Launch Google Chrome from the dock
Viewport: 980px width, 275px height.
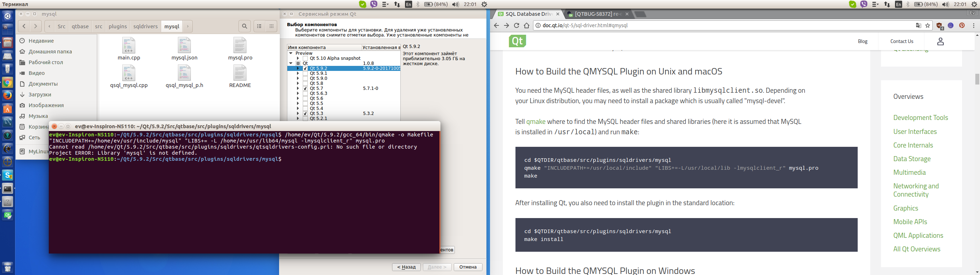7,83
